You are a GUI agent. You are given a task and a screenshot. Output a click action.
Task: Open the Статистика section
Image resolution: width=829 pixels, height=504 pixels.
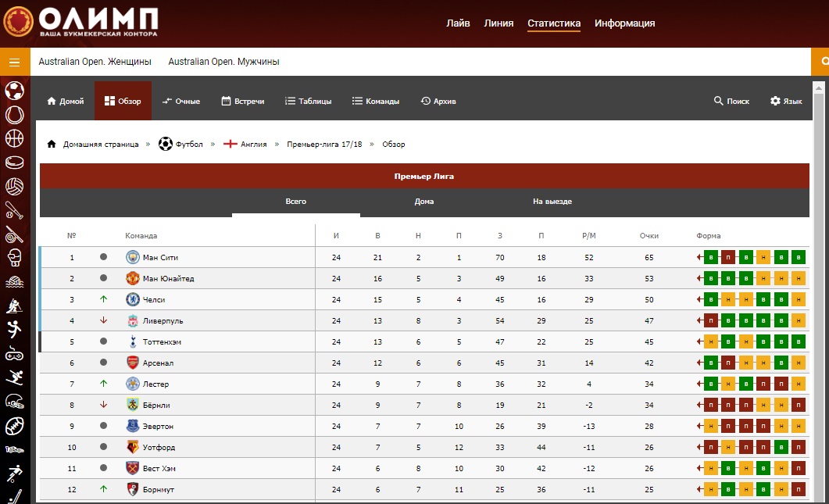tap(553, 23)
